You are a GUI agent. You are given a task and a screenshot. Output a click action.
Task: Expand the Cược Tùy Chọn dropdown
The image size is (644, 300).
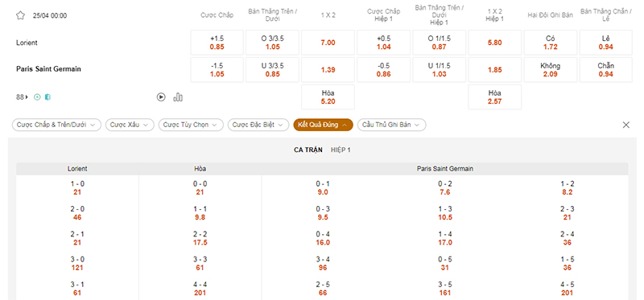click(191, 125)
